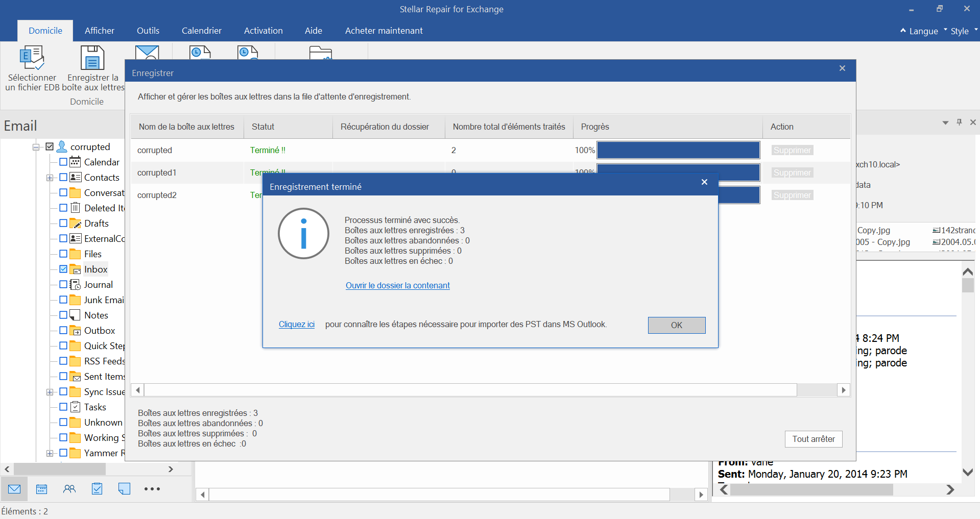The width and height of the screenshot is (980, 519).
Task: Expand the Contacts folder node
Action: (50, 178)
